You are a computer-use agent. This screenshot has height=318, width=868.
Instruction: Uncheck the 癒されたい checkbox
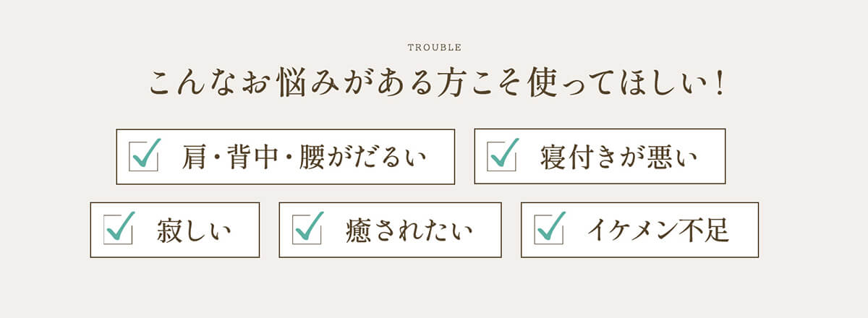click(x=307, y=230)
